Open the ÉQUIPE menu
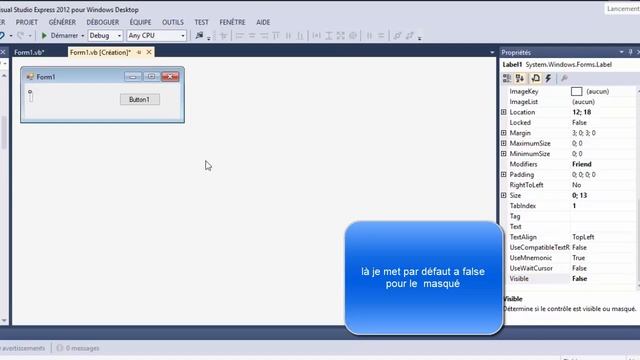 click(x=140, y=22)
